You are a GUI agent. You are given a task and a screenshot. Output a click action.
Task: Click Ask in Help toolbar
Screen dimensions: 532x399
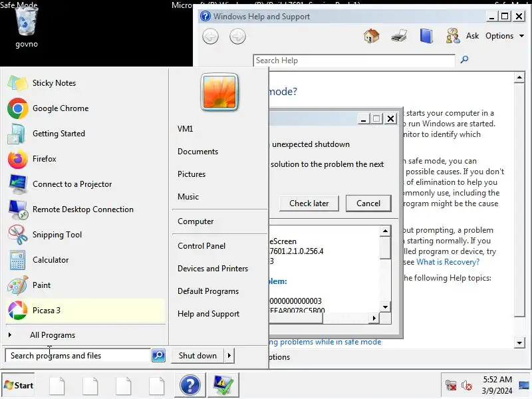(x=472, y=36)
